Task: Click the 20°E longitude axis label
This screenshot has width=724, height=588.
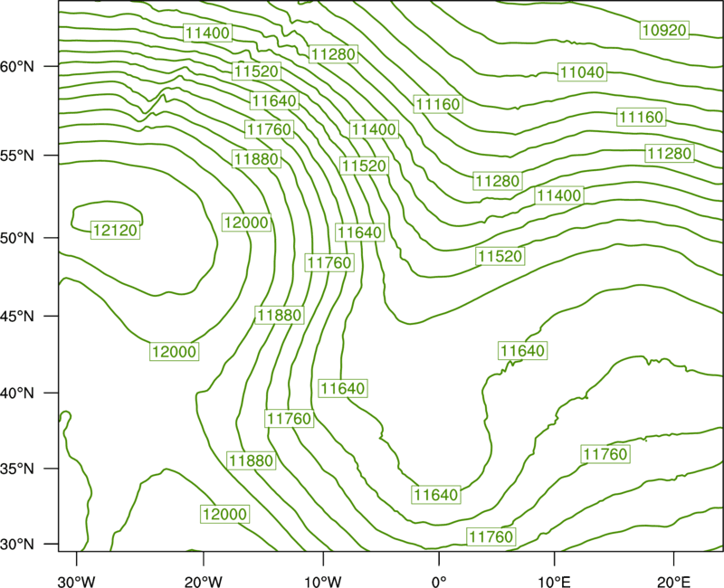Action: 673,582
